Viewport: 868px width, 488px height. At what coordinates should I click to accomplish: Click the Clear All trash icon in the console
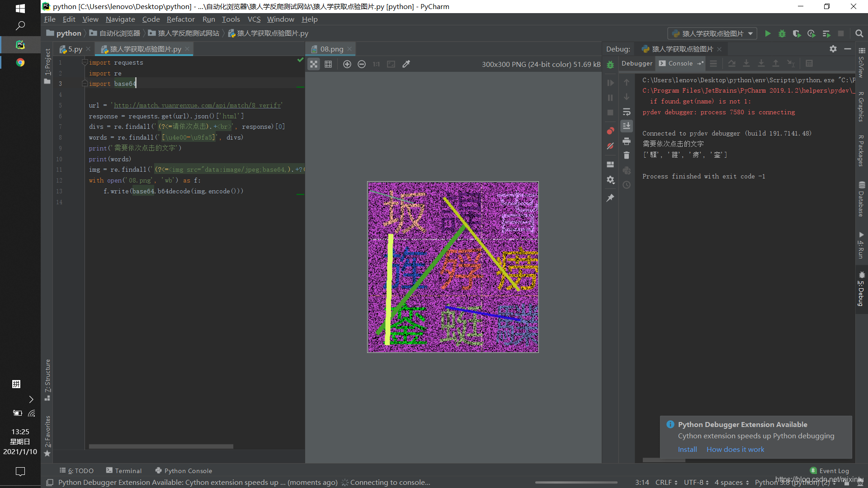coord(627,155)
